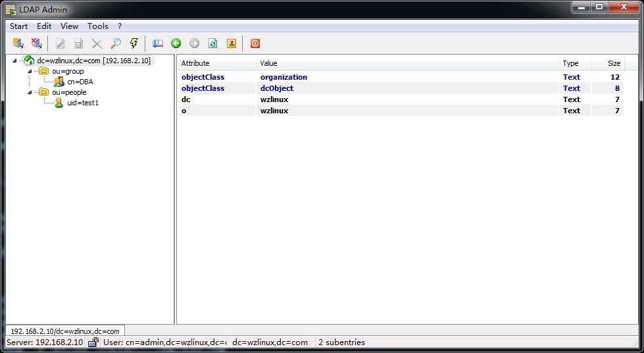The height and width of the screenshot is (353, 644).
Task: Refresh the view with the refresh icon
Action: click(x=212, y=43)
